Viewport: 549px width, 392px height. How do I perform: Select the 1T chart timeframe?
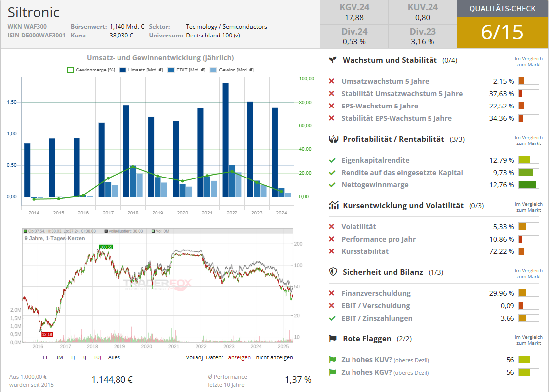coord(45,357)
